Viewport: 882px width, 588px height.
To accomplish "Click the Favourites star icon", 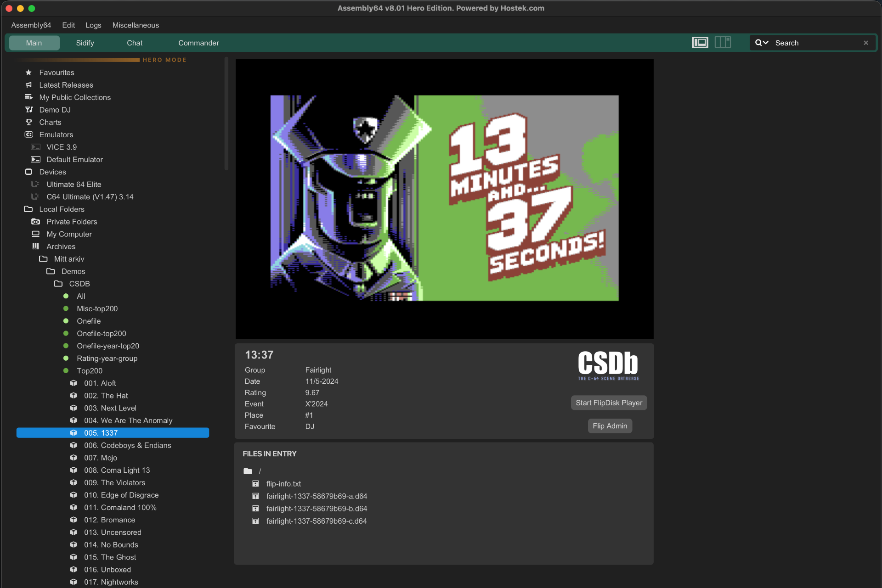I will click(x=28, y=73).
